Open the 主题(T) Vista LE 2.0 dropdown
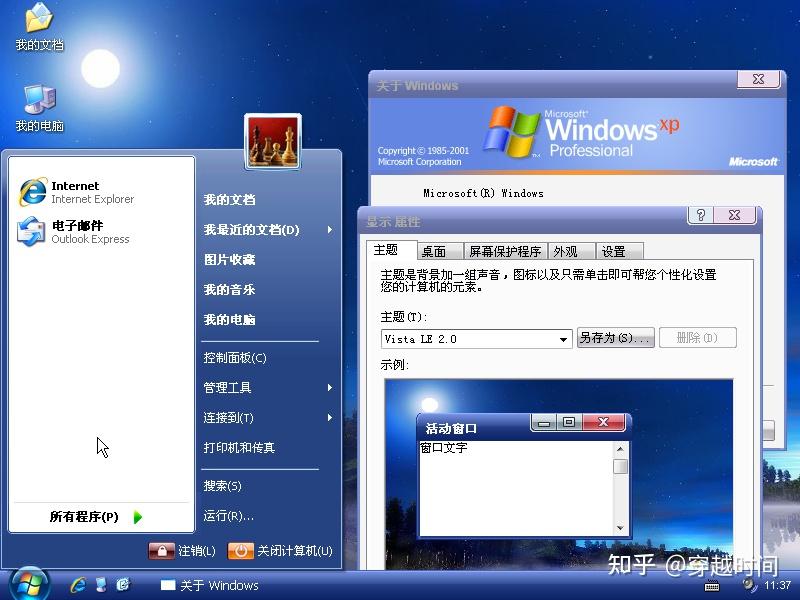800x600 pixels. [476, 339]
